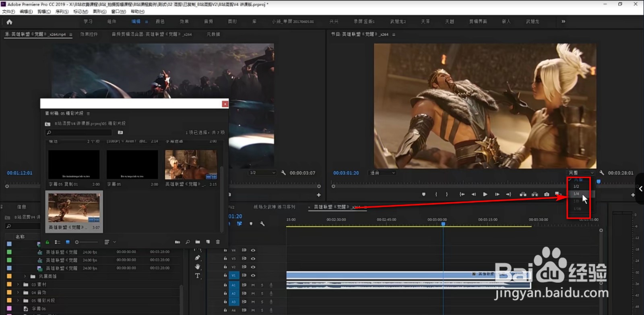This screenshot has height=315, width=644.
Task: Show more workspaces with the overflow chevron
Action: [x=563, y=21]
